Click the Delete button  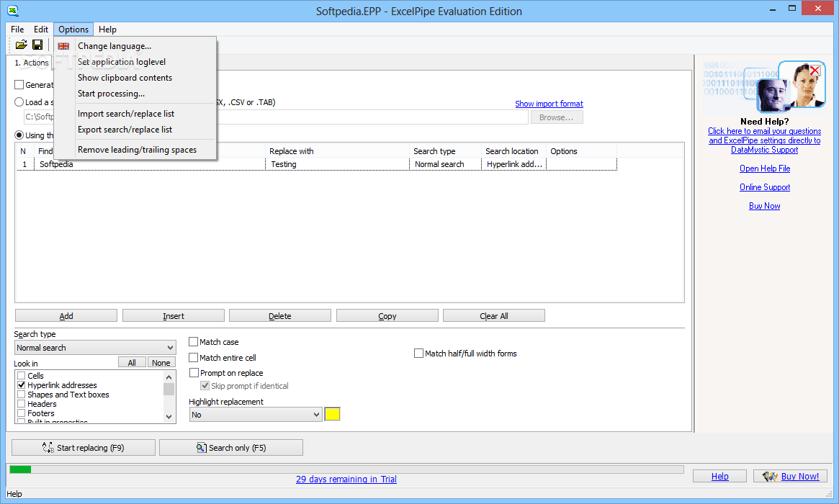click(x=280, y=315)
